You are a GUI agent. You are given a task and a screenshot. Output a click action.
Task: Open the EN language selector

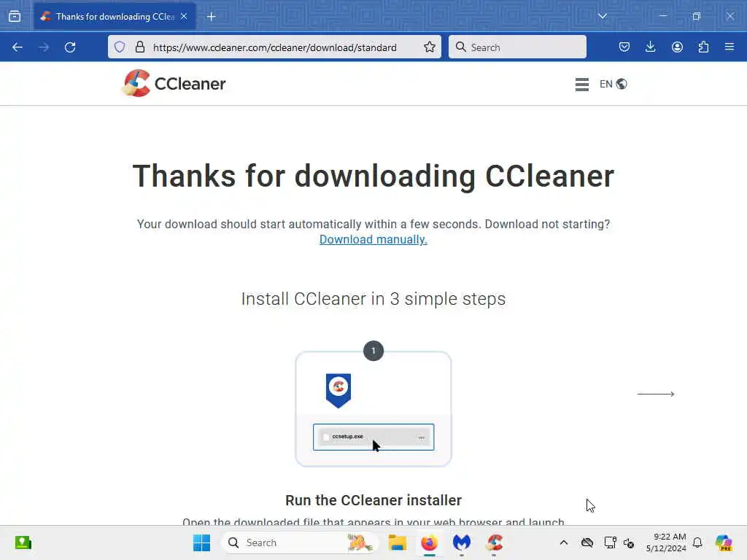[x=613, y=84]
